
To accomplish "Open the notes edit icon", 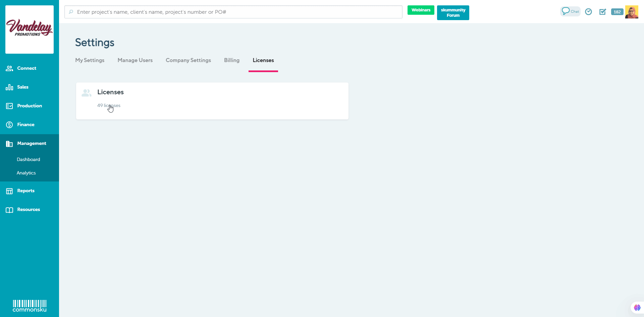I will (x=602, y=12).
